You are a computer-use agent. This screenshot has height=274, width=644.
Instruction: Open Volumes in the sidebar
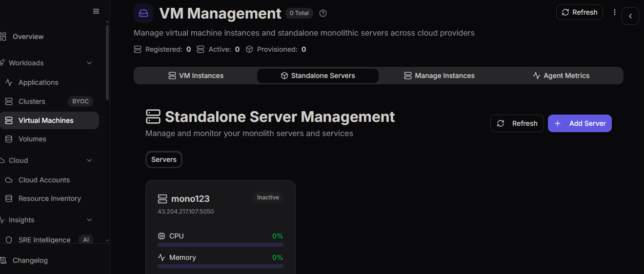click(32, 139)
